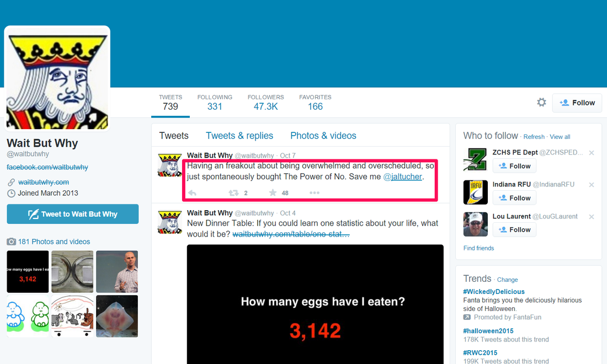Screen dimensions: 607x364
Task: Click the Lou Laurent name
Action: pyautogui.click(x=512, y=217)
